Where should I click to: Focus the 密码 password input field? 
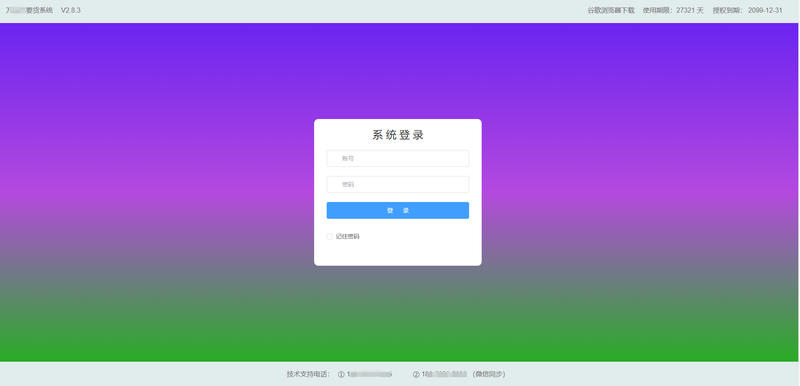click(397, 185)
